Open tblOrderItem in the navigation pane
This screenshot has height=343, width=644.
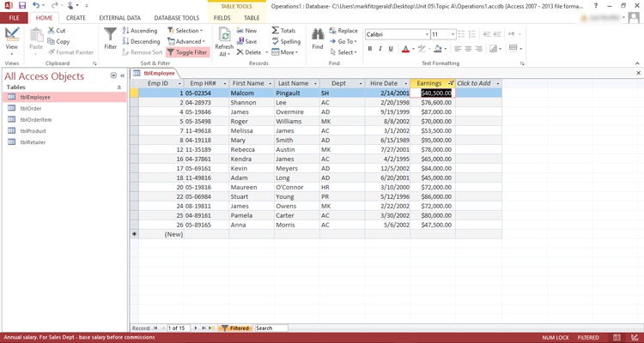[x=36, y=120]
